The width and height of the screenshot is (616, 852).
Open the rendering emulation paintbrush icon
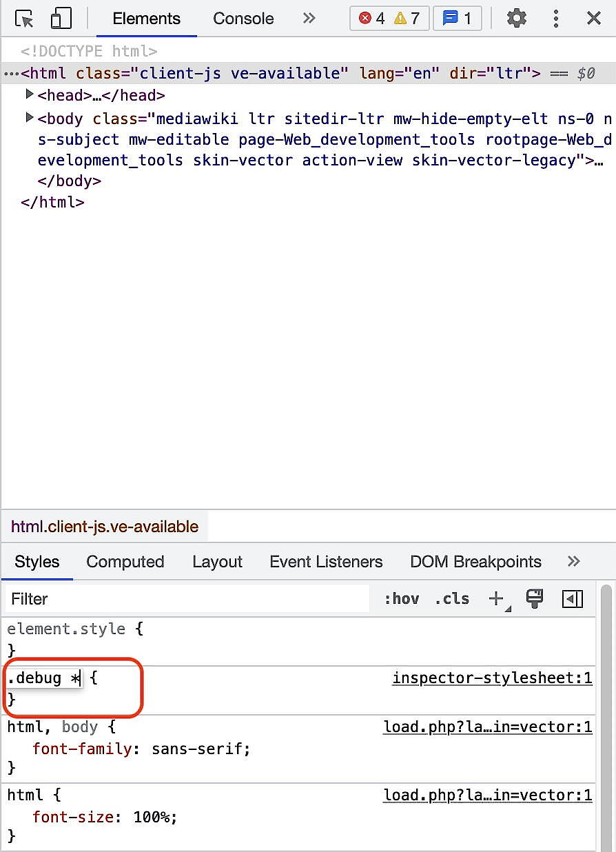tap(535, 598)
